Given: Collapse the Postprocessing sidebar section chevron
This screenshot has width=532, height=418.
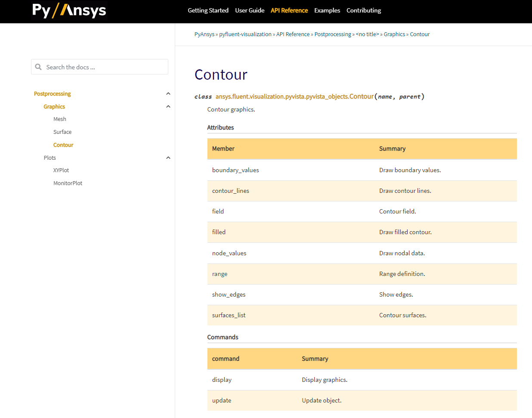Looking at the screenshot, I should tap(168, 94).
